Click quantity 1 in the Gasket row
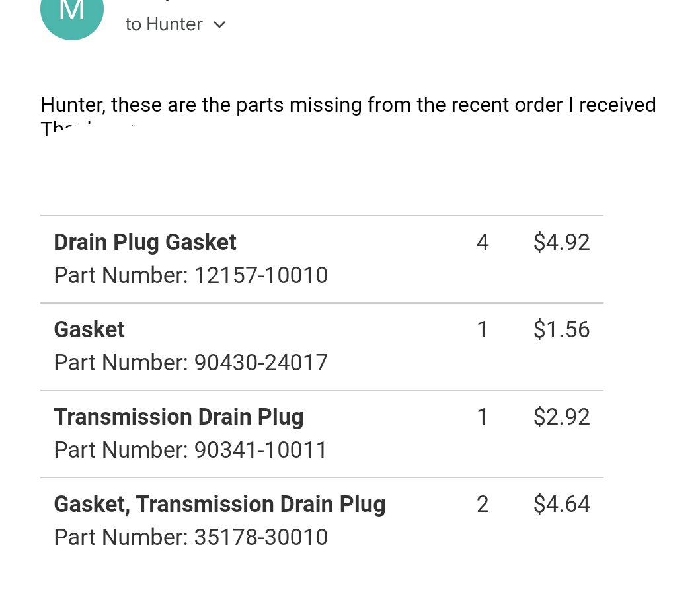The image size is (700, 602). coord(482,330)
